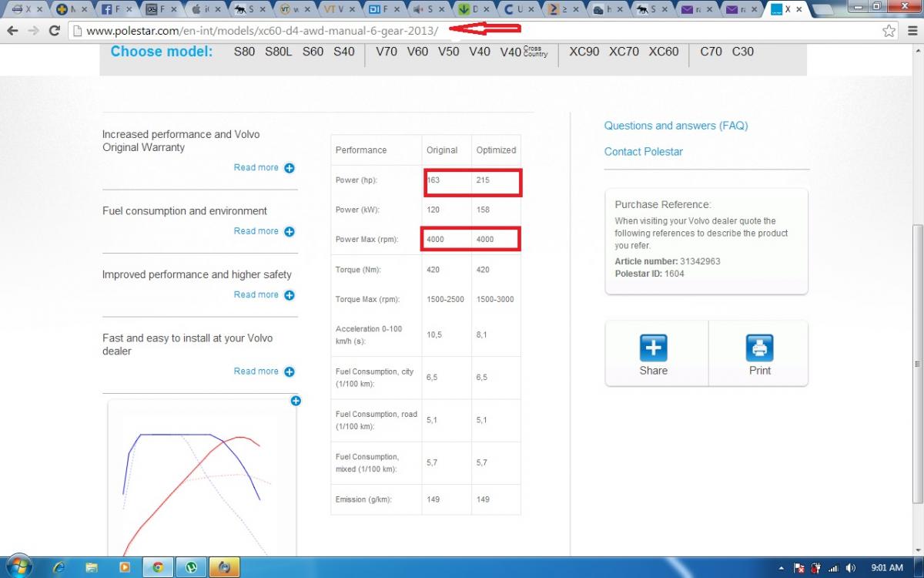The image size is (924, 578).
Task: Open the Action Center flag tray icon
Action: [799, 568]
